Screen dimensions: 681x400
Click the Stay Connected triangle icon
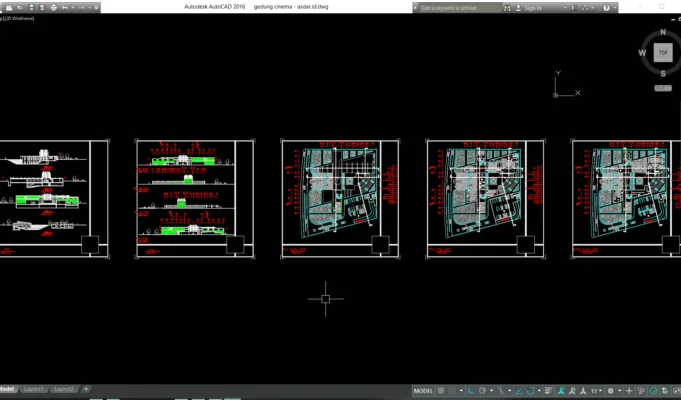(585, 8)
